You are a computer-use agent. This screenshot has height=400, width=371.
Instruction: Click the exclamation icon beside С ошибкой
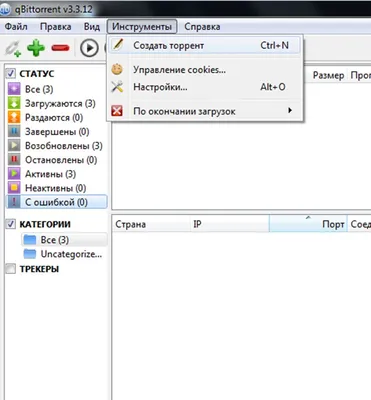click(x=14, y=202)
